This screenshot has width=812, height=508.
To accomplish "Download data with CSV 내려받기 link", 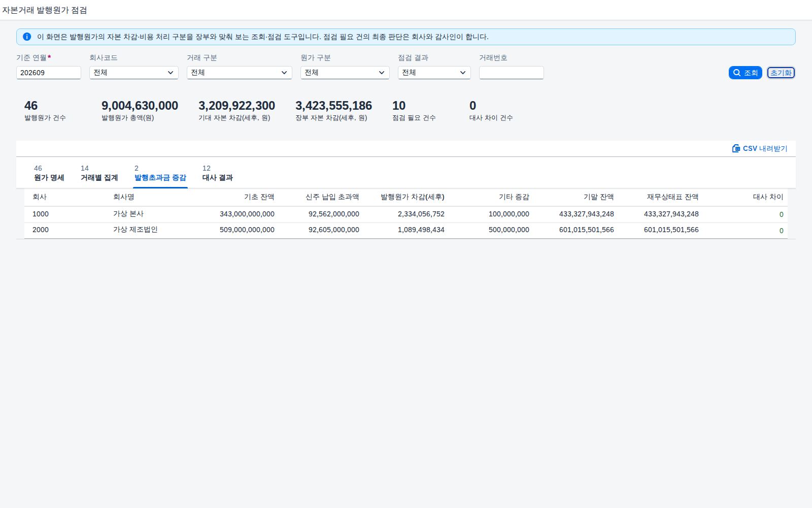I will tap(760, 148).
